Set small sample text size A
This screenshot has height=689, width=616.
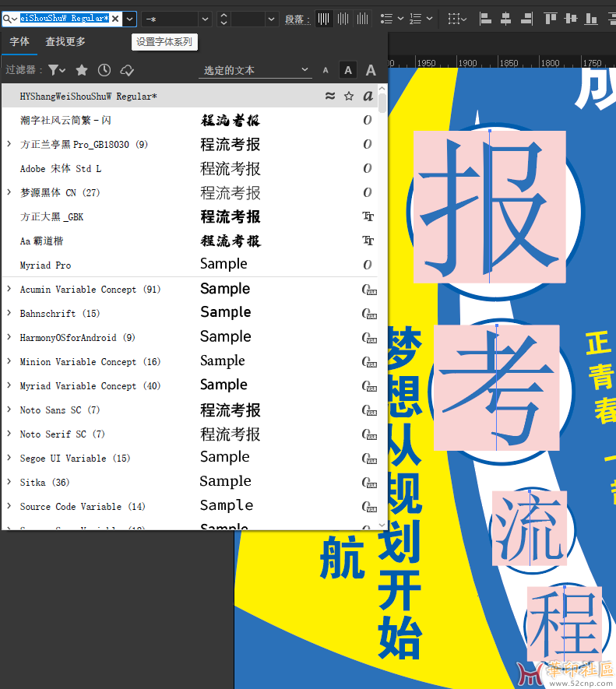326,70
